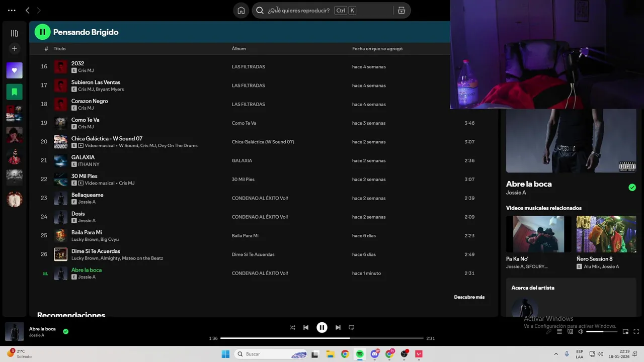Image resolution: width=644 pixels, height=362 pixels.
Task: Open artist Bryant Myers link
Action: pos(110,89)
